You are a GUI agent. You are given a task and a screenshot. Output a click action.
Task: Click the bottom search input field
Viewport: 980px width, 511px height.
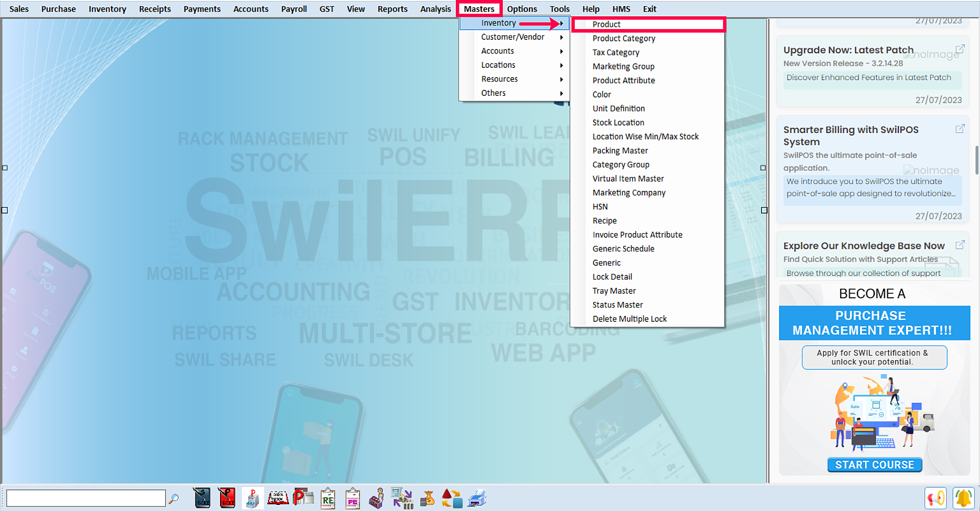click(86, 498)
